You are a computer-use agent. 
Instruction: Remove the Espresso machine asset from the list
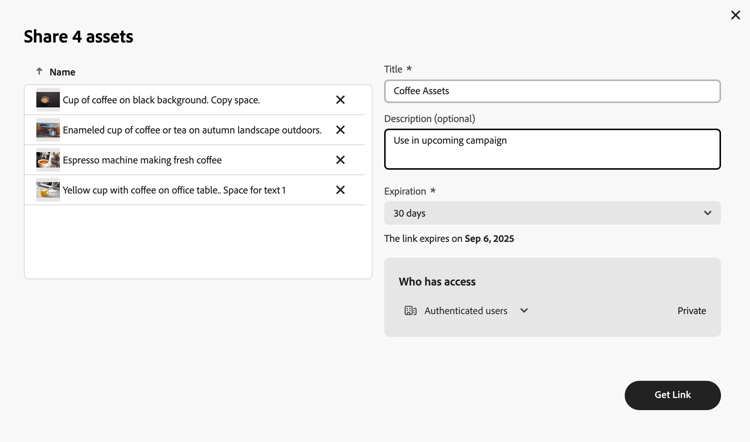[x=340, y=160]
